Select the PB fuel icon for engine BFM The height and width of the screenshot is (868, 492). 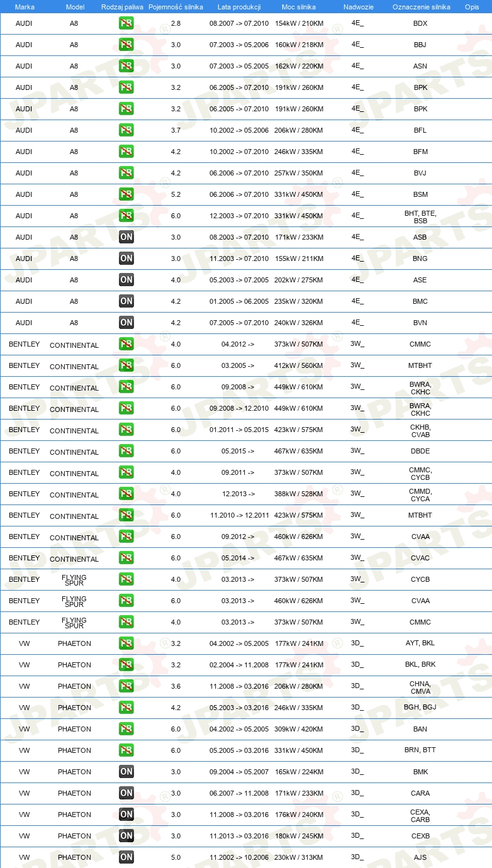(x=126, y=152)
